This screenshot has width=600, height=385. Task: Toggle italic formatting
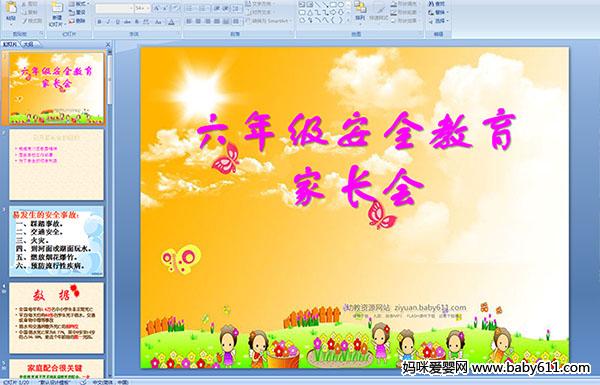point(108,22)
